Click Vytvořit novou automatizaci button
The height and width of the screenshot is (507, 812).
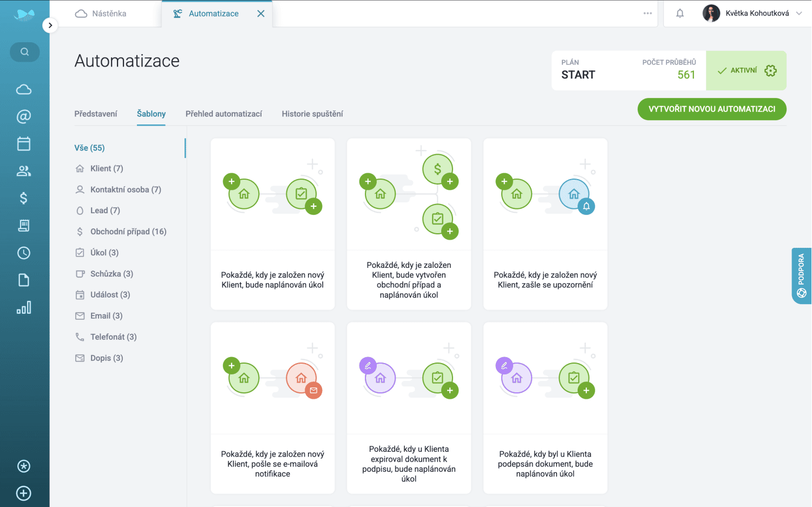tap(711, 109)
